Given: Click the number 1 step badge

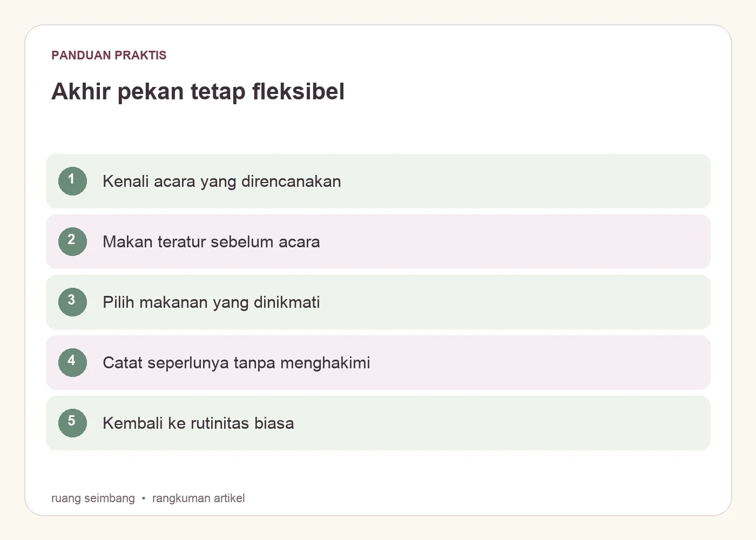Looking at the screenshot, I should pyautogui.click(x=72, y=181).
